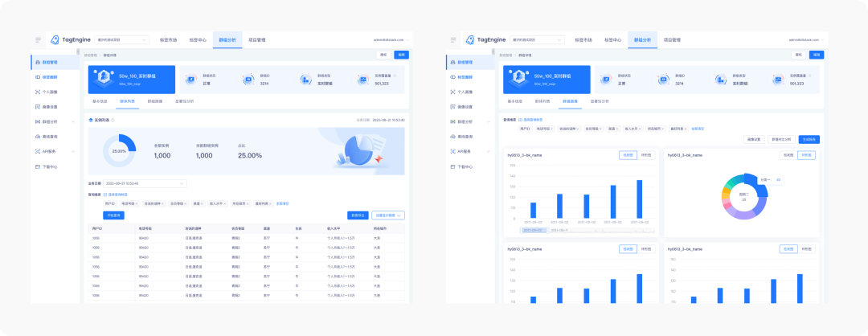The image size is (868, 336).
Task: Remove the 电话号码 tag in right screen
Action: (552, 129)
